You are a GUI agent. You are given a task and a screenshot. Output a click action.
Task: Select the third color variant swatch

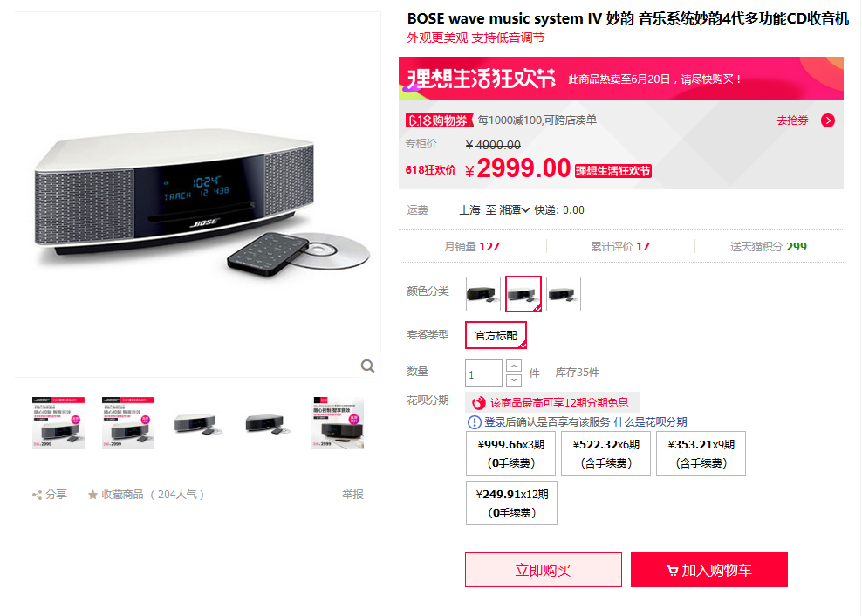[564, 294]
